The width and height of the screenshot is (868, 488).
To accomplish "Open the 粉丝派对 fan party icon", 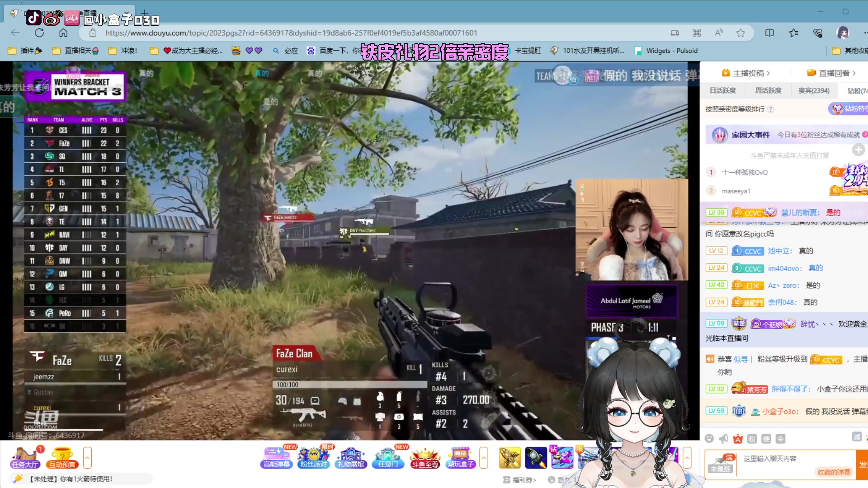I will pos(313,457).
